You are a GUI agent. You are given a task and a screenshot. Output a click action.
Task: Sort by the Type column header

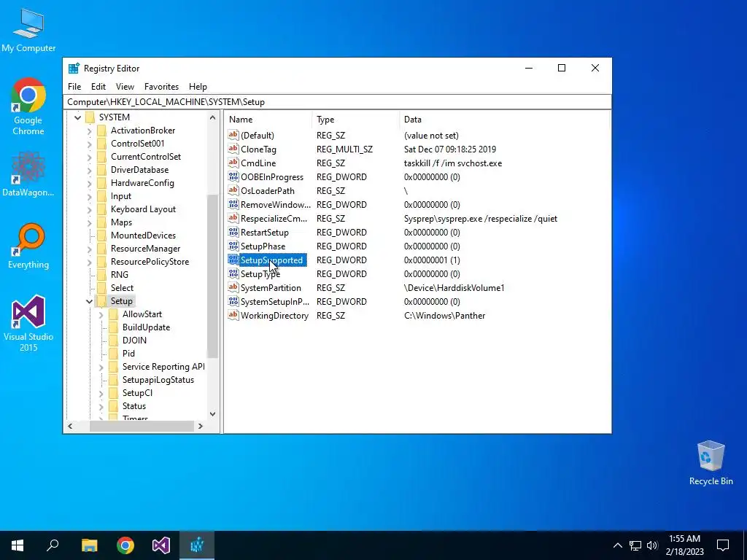point(356,120)
